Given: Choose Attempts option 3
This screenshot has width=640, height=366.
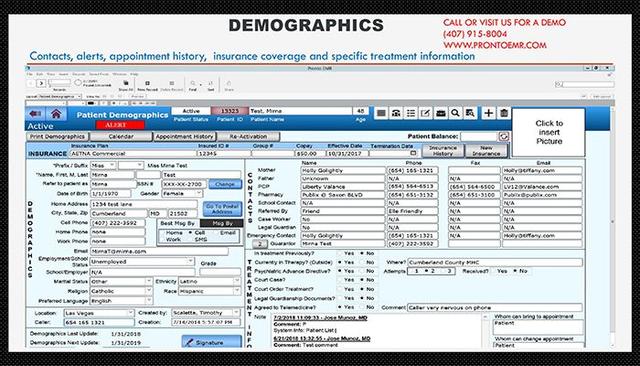Looking at the screenshot, I should tap(443, 271).
